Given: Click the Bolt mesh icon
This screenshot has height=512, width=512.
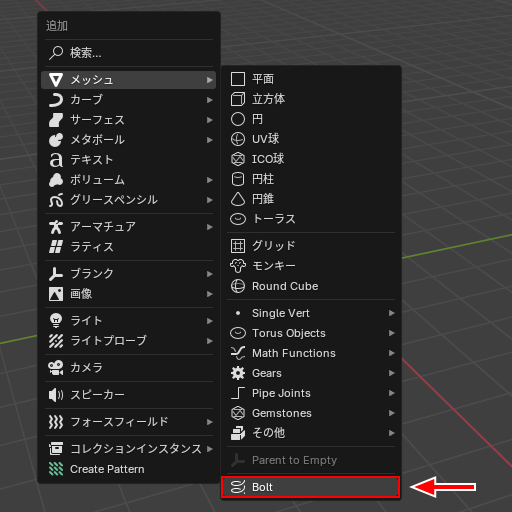Looking at the screenshot, I should coord(238,487).
